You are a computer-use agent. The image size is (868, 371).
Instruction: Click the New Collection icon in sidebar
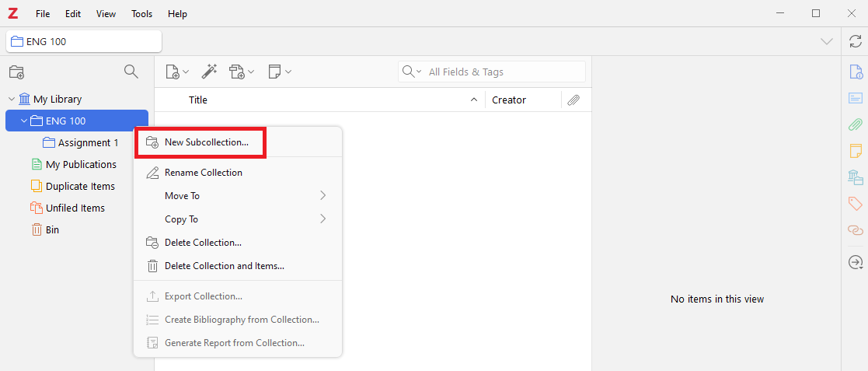(x=16, y=72)
